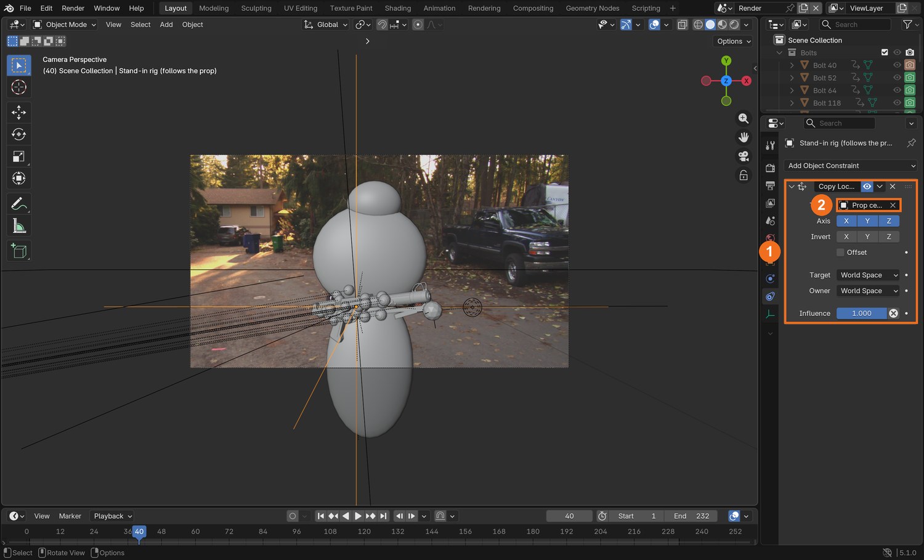Toggle Copy Location Axis X
The image size is (924, 560).
tap(846, 221)
